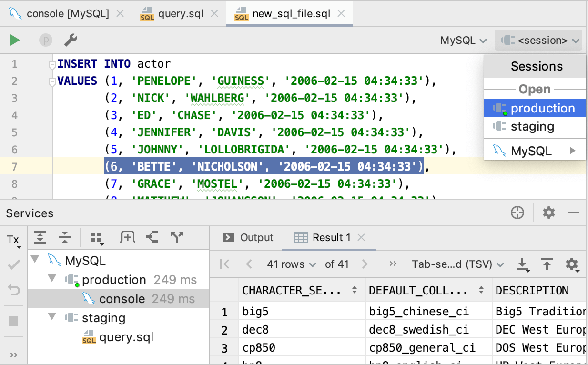Jump to the first row using the up-arrow icon
The height and width of the screenshot is (365, 588).
547,264
